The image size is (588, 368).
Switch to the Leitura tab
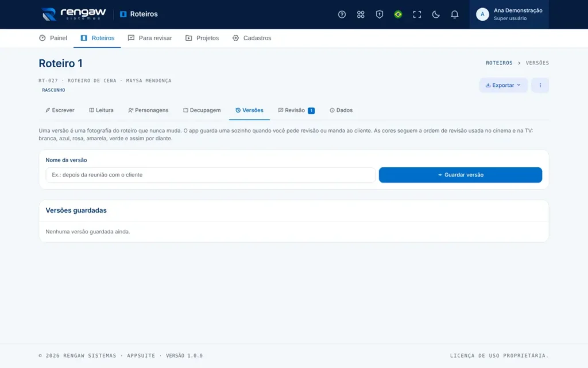pos(101,110)
